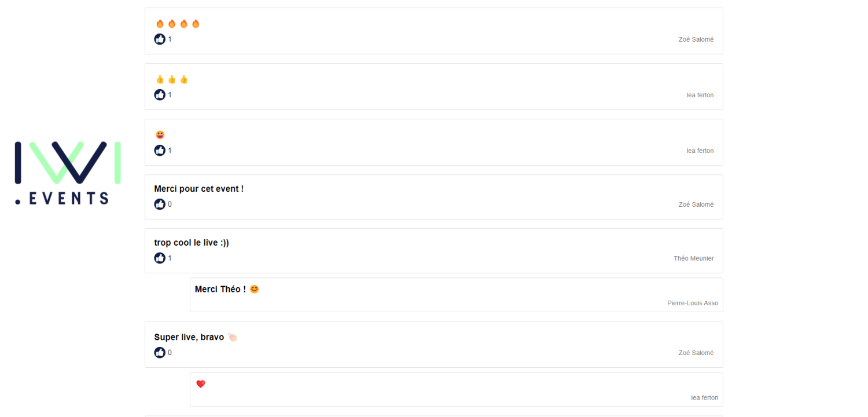The height and width of the screenshot is (417, 868).
Task: Click lea ferton's name on the thumbs-up comment
Action: coord(700,95)
